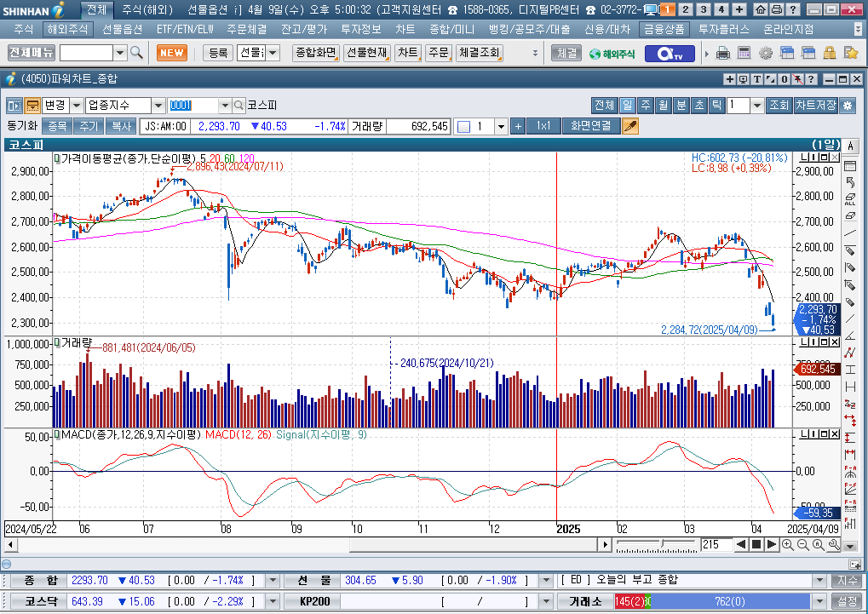This screenshot has height=614, width=868.
Task: Open the 0001 code dropdown arrow
Action: 224,106
